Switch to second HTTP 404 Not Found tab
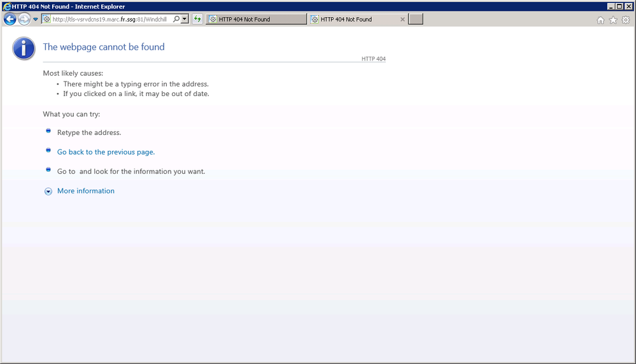The image size is (636, 364). [x=358, y=19]
